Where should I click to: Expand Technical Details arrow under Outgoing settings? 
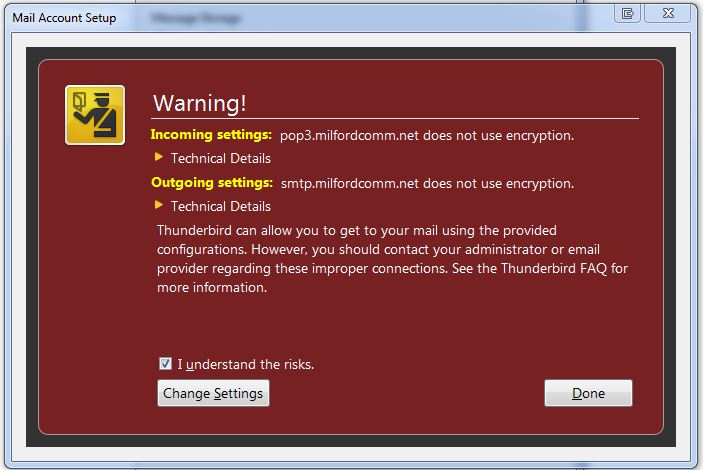[x=159, y=205]
